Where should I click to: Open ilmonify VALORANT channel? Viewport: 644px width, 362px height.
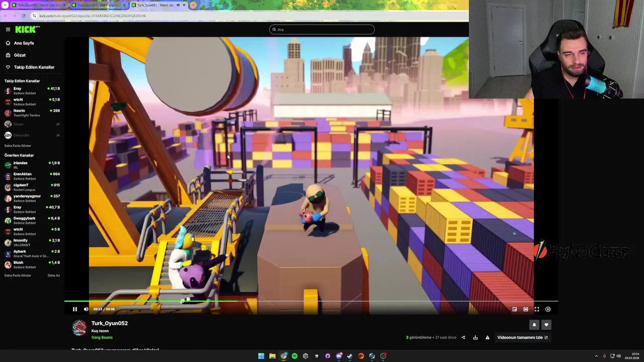[x=32, y=242]
